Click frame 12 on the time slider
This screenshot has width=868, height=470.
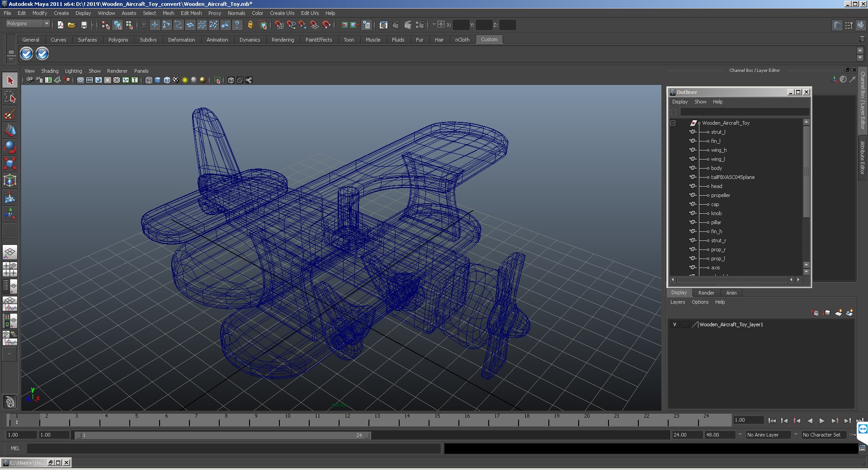point(347,420)
